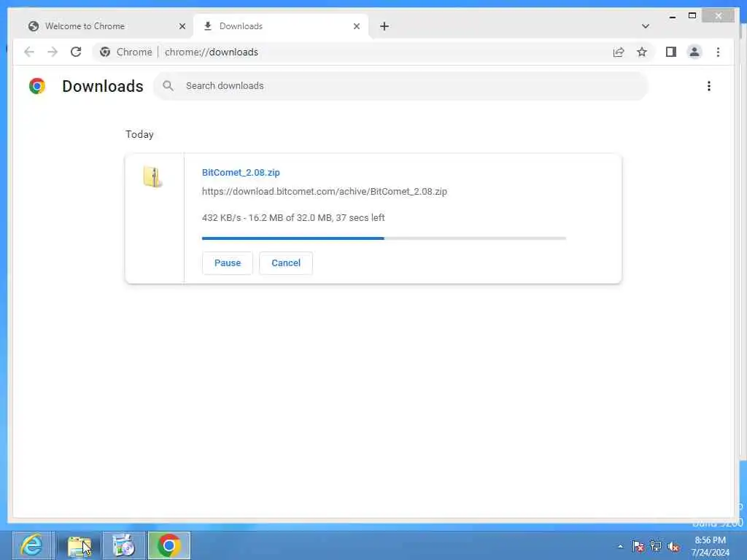The width and height of the screenshot is (747, 560).
Task: Click the Today date heading
Action: [x=139, y=134]
